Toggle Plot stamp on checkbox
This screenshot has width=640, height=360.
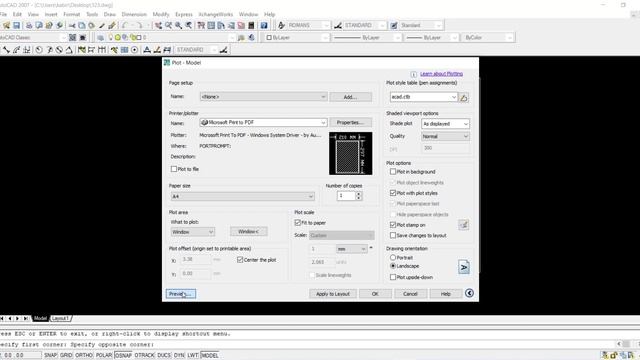[393, 225]
